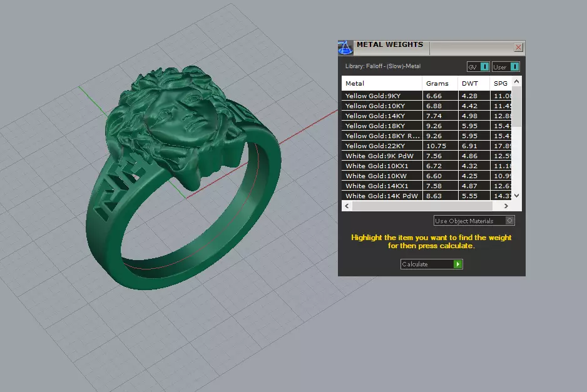587x392 pixels.
Task: Select the Yellow Gold:18KY R... row
Action: pos(426,136)
